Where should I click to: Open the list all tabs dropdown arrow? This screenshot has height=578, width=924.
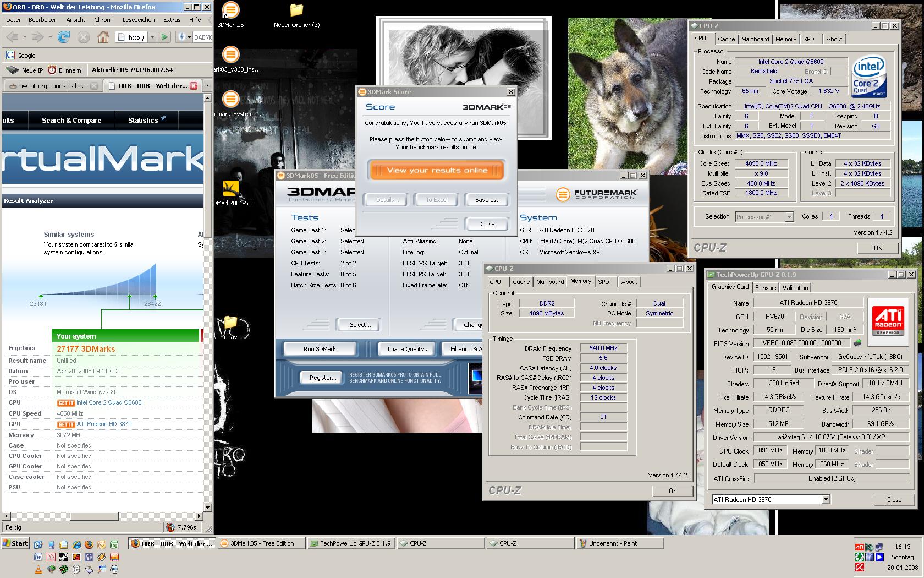point(207,86)
